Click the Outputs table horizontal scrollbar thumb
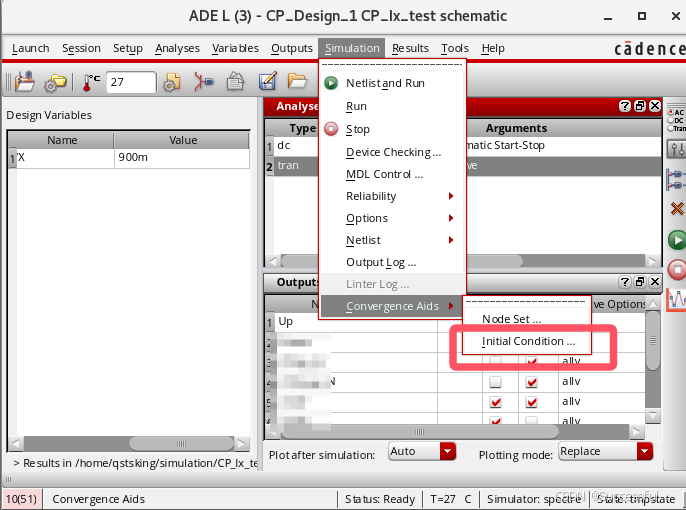This screenshot has height=510, width=686. click(x=419, y=432)
